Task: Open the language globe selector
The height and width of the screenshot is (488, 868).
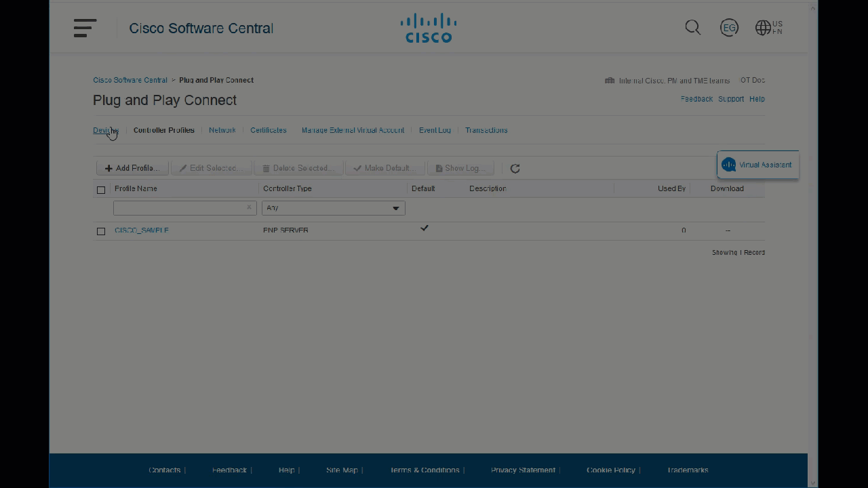Action: (x=769, y=28)
